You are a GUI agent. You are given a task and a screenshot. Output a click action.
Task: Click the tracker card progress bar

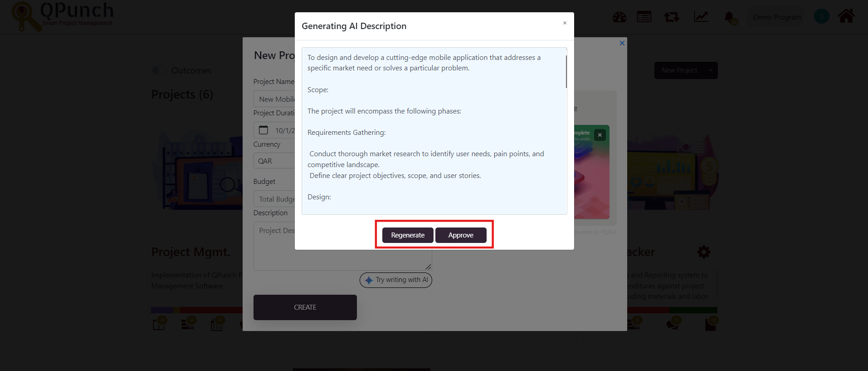pos(672,310)
